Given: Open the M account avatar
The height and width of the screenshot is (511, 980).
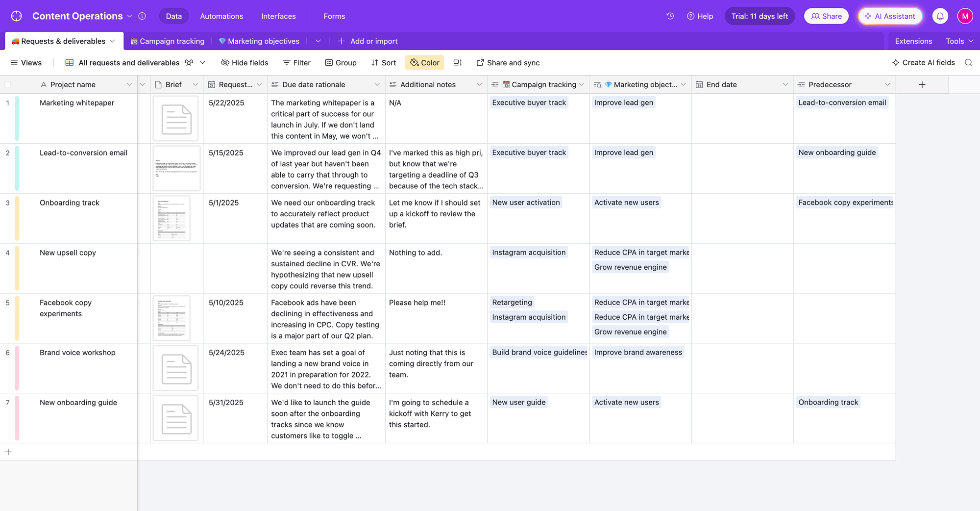Looking at the screenshot, I should [x=965, y=16].
